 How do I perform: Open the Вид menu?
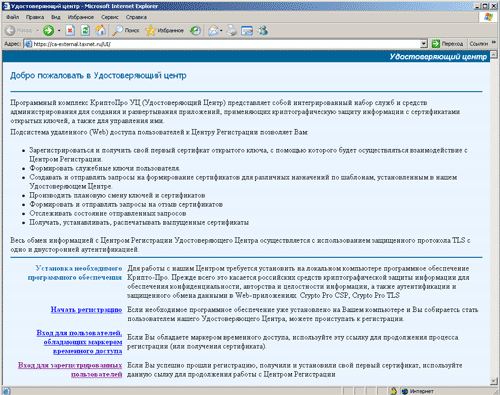click(x=55, y=17)
